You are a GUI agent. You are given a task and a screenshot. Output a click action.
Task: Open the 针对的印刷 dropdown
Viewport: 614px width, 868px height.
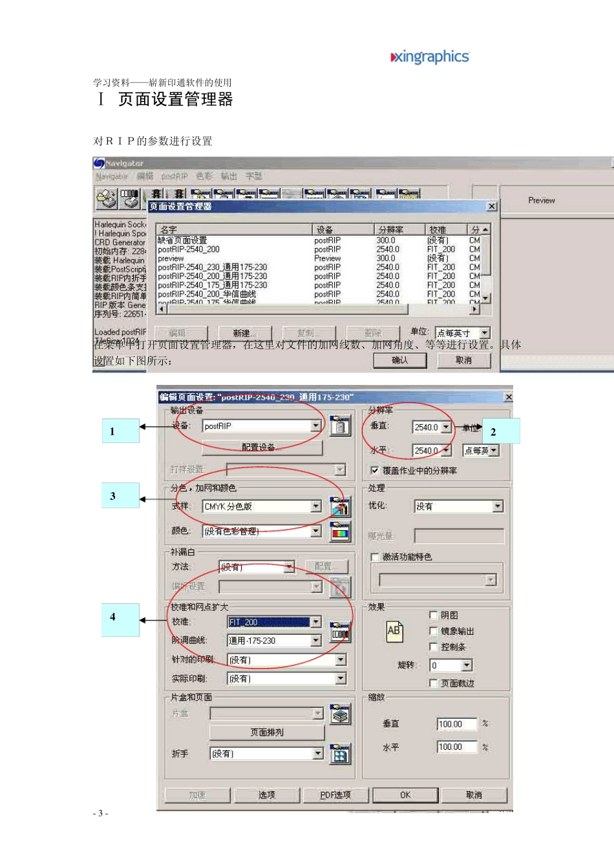(341, 660)
